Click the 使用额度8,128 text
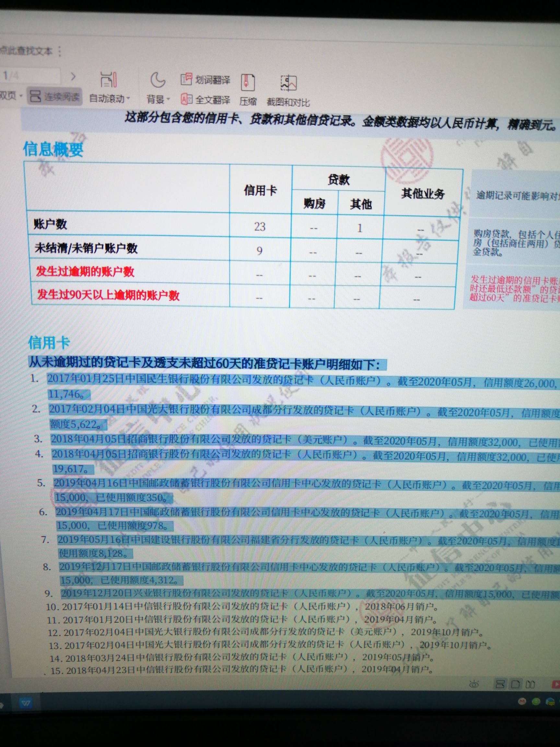 pos(94,554)
